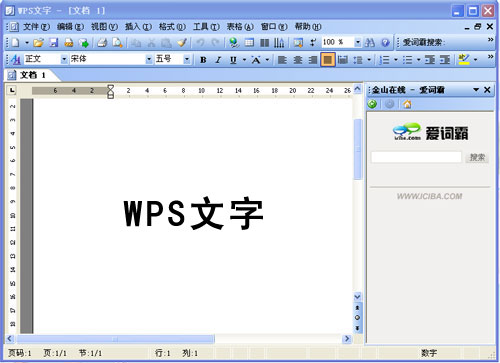
Task: Toggle underline formatting
Action: 233,60
